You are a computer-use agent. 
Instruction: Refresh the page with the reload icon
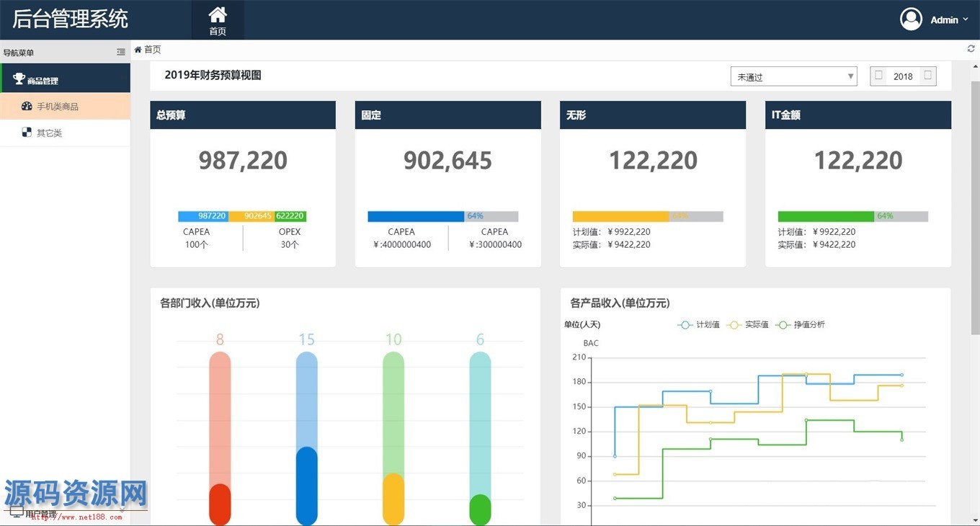point(971,49)
